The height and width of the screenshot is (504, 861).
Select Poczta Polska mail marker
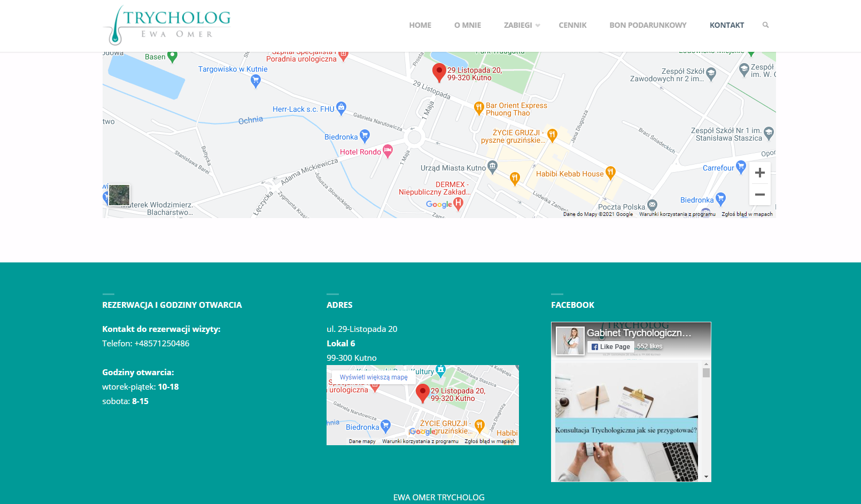[652, 205]
